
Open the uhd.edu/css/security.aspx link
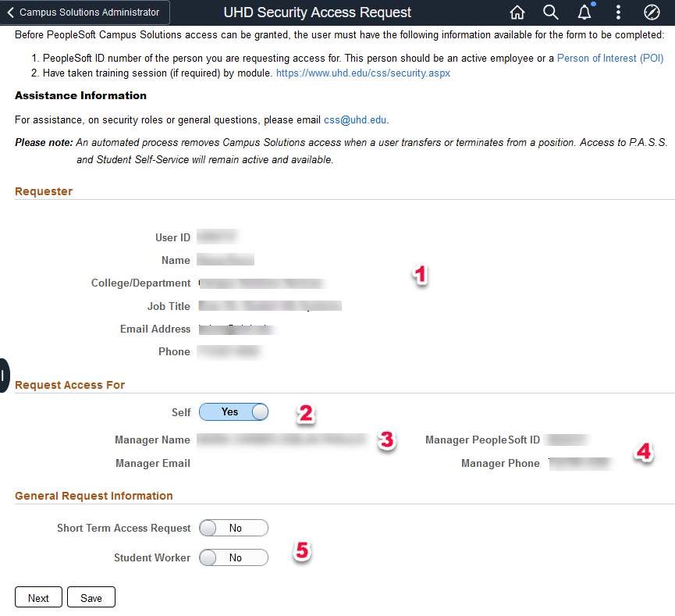(x=363, y=73)
